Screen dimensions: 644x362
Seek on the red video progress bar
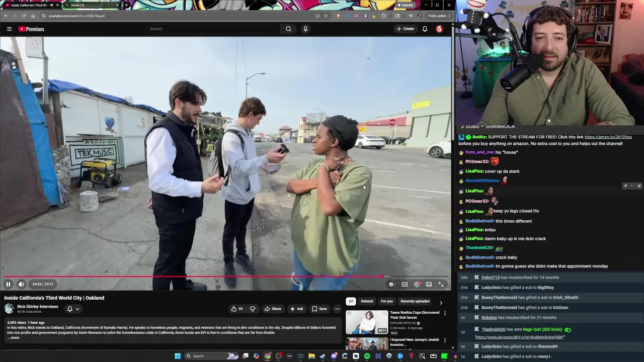coord(225,277)
